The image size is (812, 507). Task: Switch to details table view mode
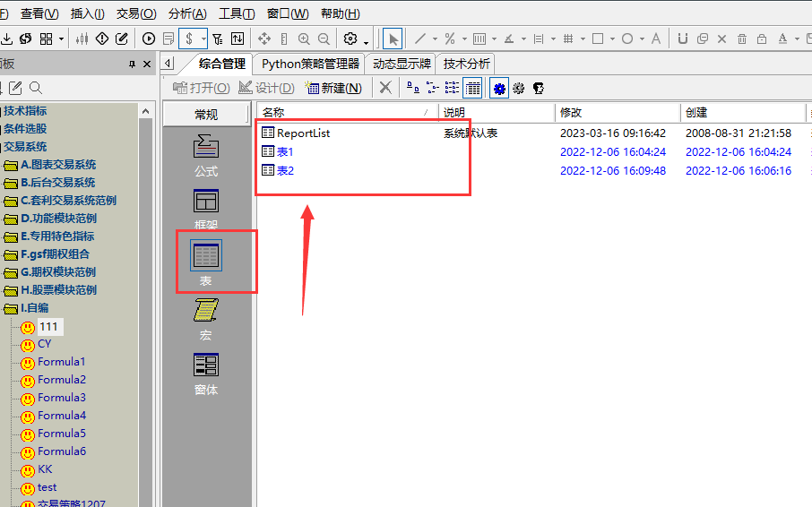472,88
